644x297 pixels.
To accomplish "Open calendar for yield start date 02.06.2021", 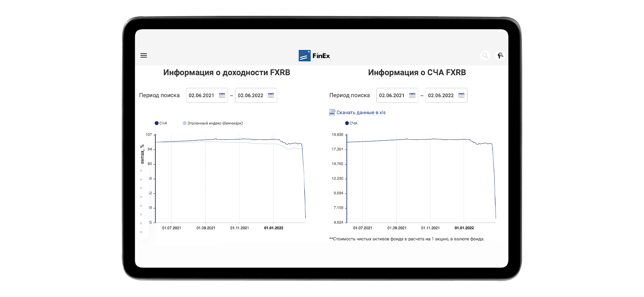I will pyautogui.click(x=222, y=95).
